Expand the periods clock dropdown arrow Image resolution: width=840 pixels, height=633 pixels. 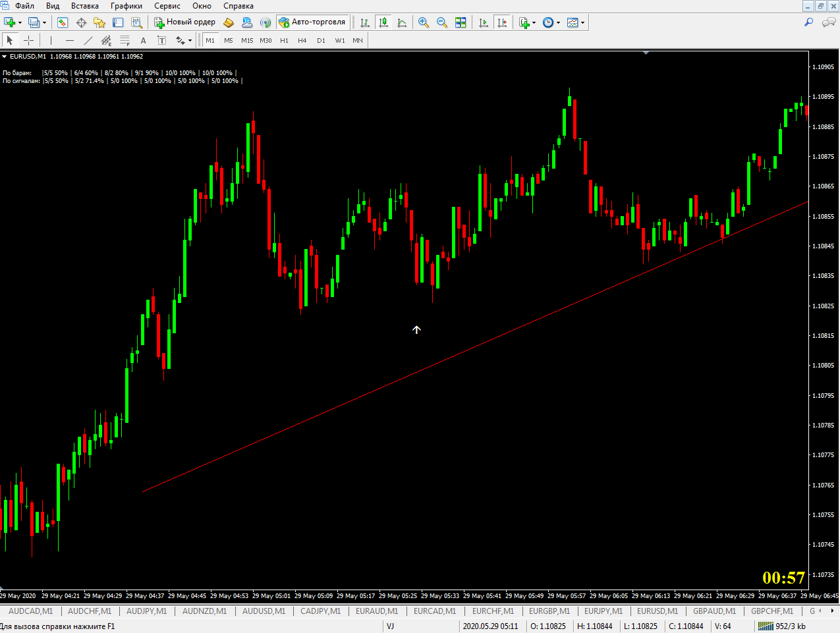[x=558, y=22]
